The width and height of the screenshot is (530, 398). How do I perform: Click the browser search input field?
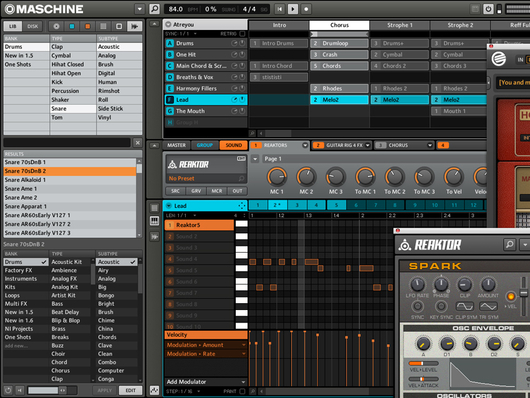(x=67, y=142)
